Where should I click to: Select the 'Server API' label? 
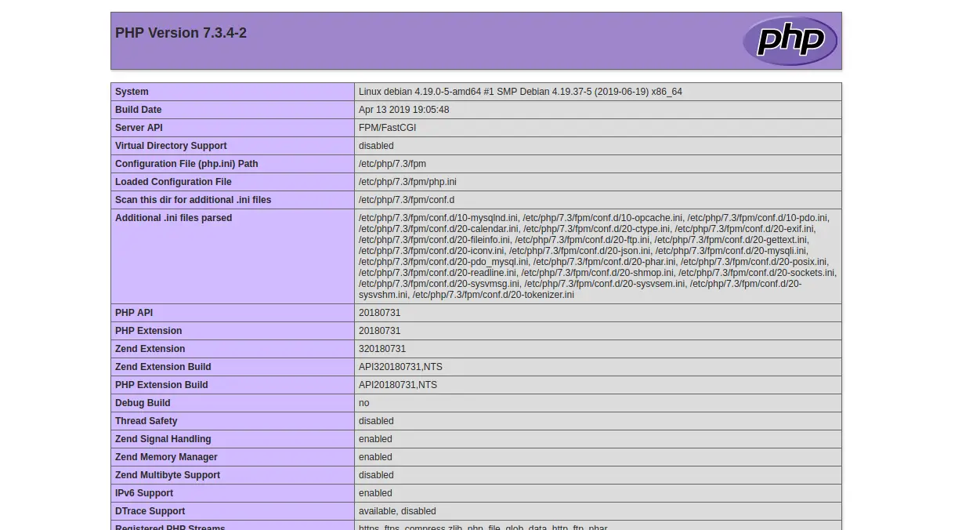point(139,128)
